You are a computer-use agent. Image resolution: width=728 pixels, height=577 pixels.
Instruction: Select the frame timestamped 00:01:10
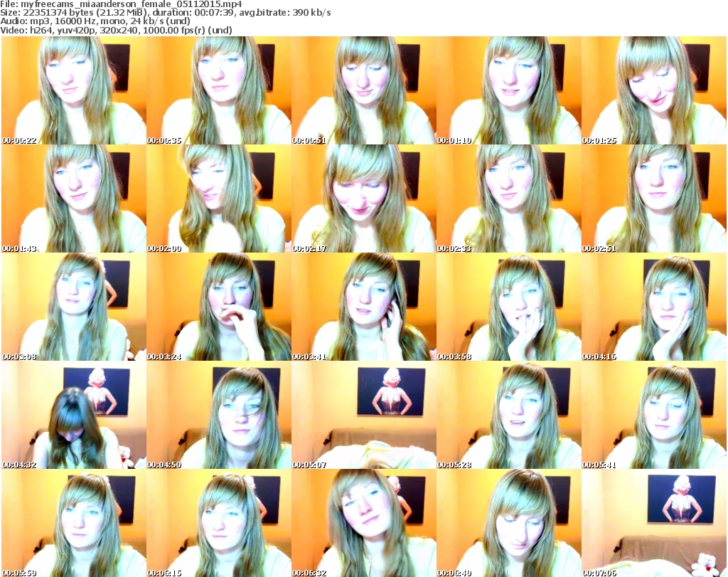pyautogui.click(x=509, y=90)
